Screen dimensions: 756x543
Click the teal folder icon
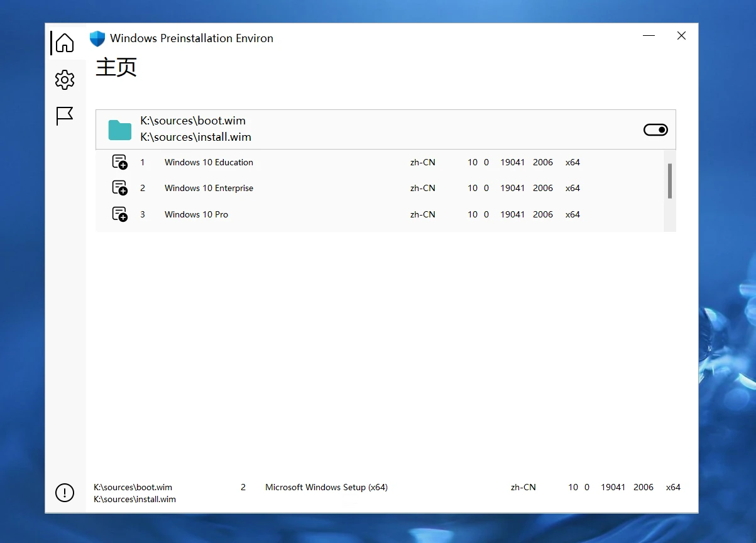click(120, 129)
